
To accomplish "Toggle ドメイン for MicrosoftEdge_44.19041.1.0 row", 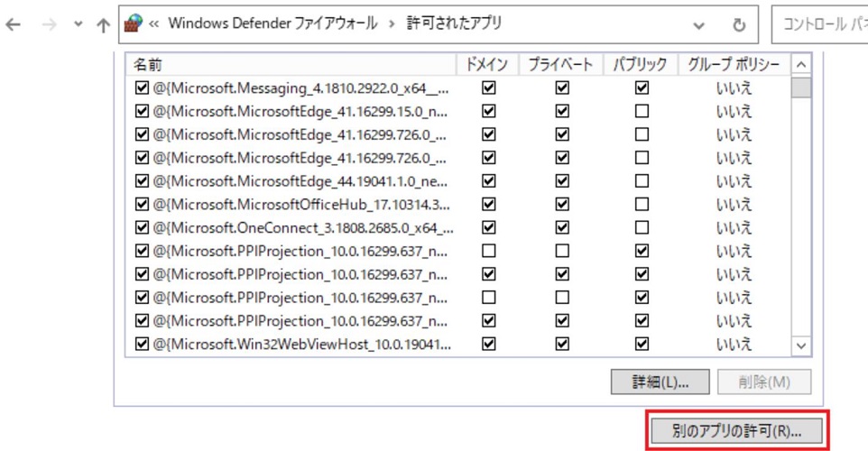I will [489, 181].
